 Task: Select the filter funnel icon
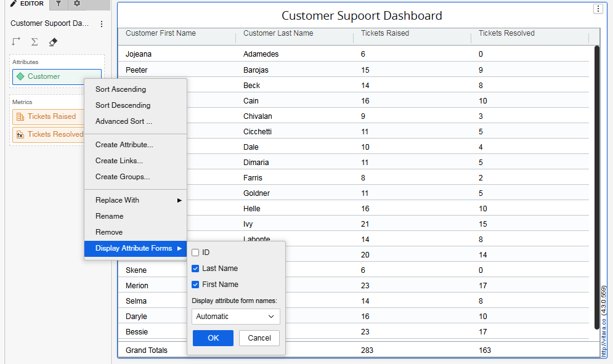pos(59,4)
